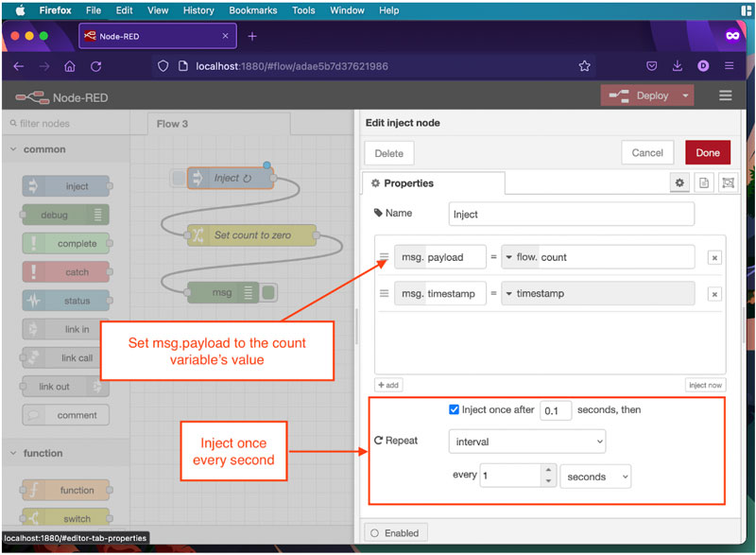Click the Cancel button
This screenshot has width=756, height=555.
[x=647, y=153]
